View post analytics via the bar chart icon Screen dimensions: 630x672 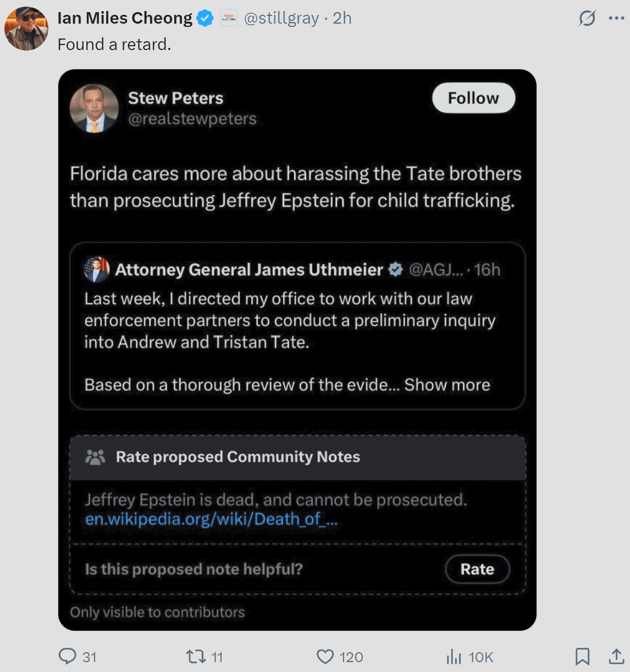point(454,657)
